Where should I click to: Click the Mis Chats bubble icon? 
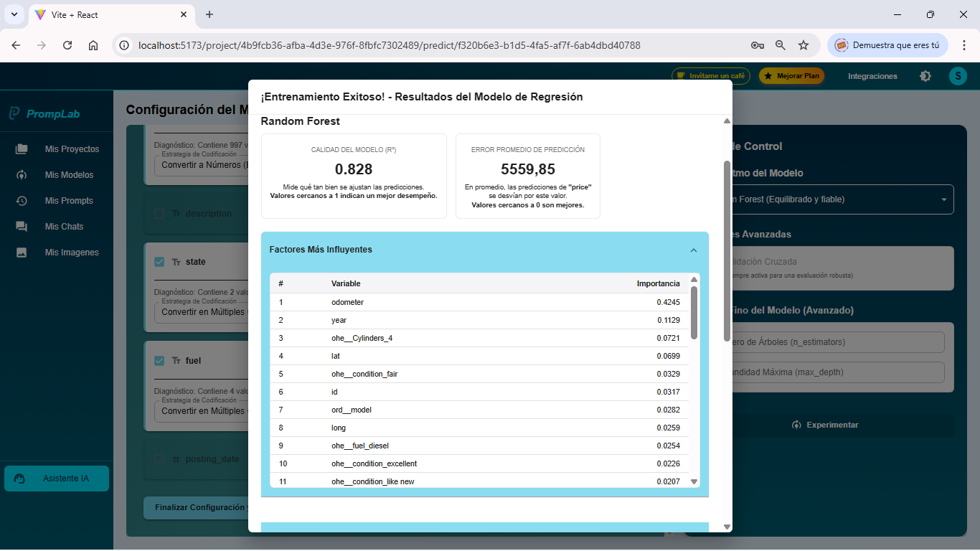[x=22, y=227]
